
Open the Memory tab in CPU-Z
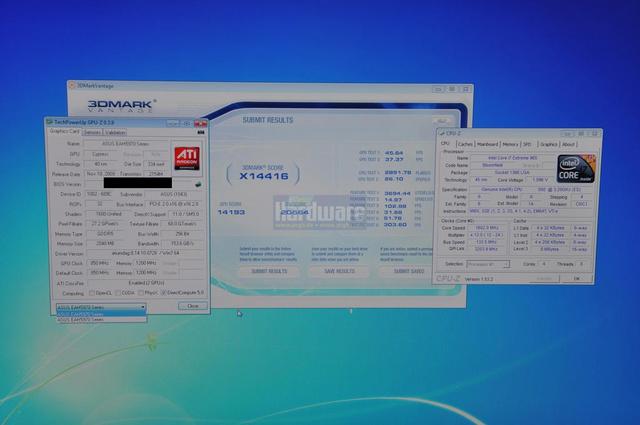[x=510, y=144]
